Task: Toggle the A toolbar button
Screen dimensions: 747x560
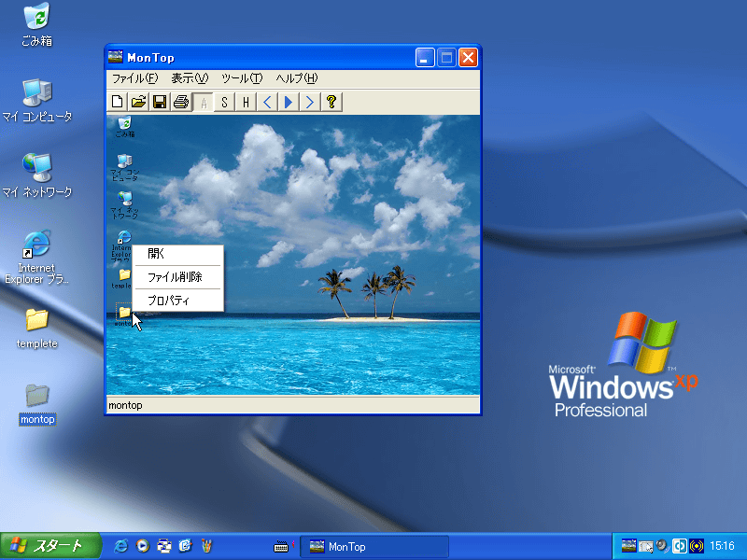Action: 204,102
